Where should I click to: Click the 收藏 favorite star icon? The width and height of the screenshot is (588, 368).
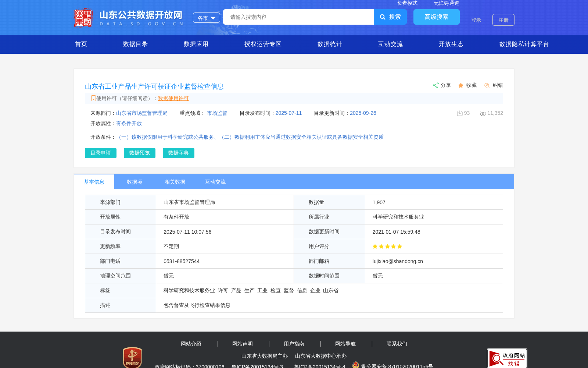(x=461, y=85)
